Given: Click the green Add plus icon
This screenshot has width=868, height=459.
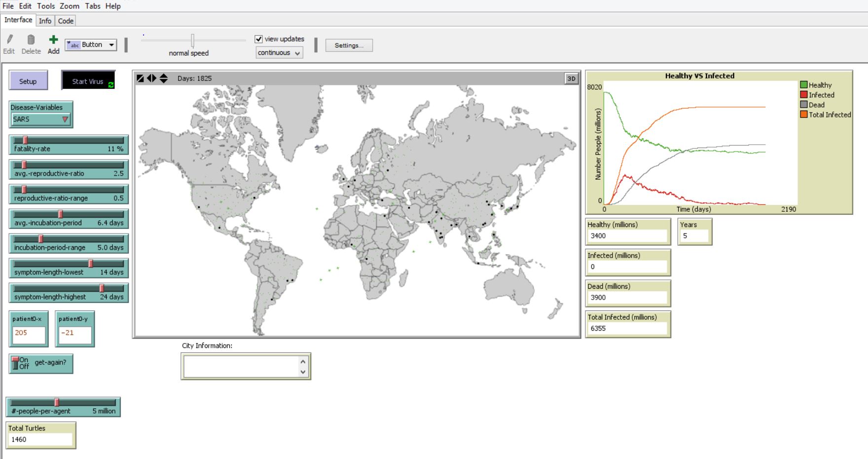Looking at the screenshot, I should click(x=53, y=38).
